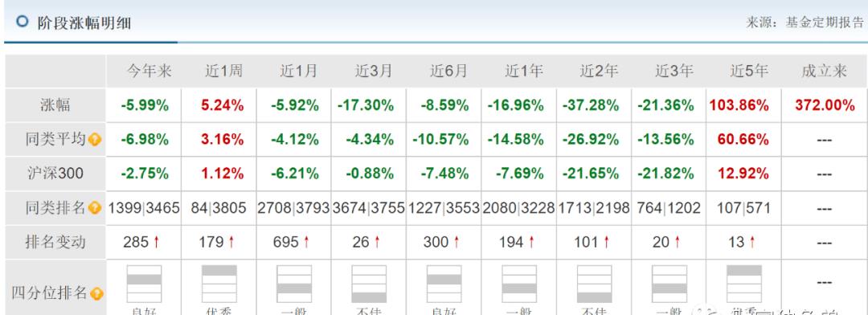Select the 近6月 column header
Screen dimensions: 868x315
tap(449, 71)
